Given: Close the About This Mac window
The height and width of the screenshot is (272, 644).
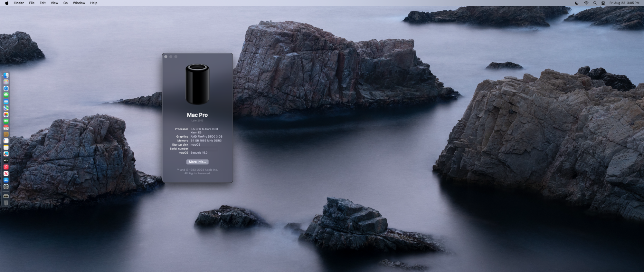Looking at the screenshot, I should click(x=166, y=57).
